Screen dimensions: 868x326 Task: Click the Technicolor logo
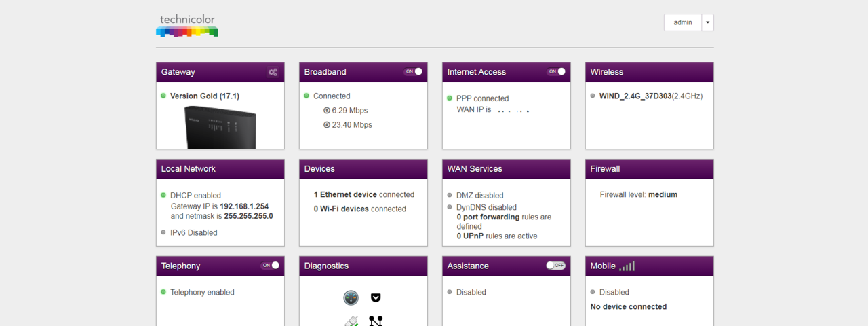tap(186, 26)
